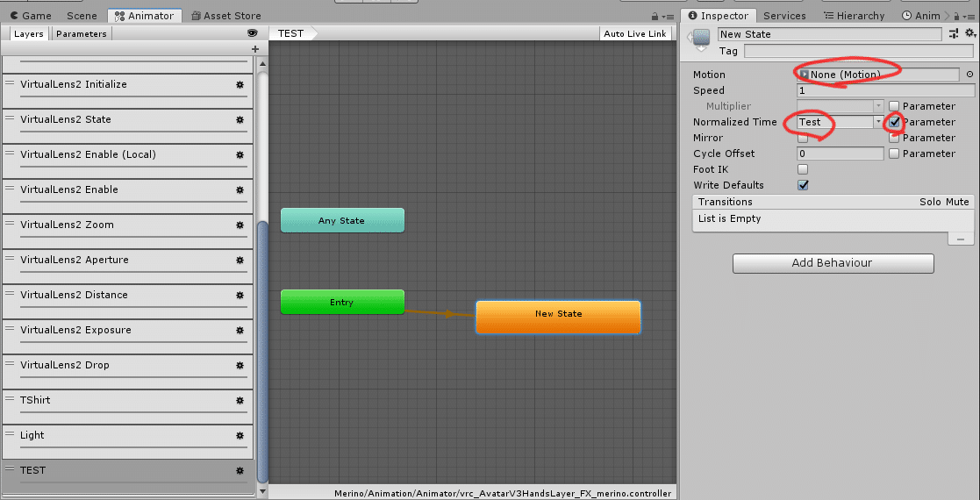Open the Hierarchy tab

click(x=854, y=16)
